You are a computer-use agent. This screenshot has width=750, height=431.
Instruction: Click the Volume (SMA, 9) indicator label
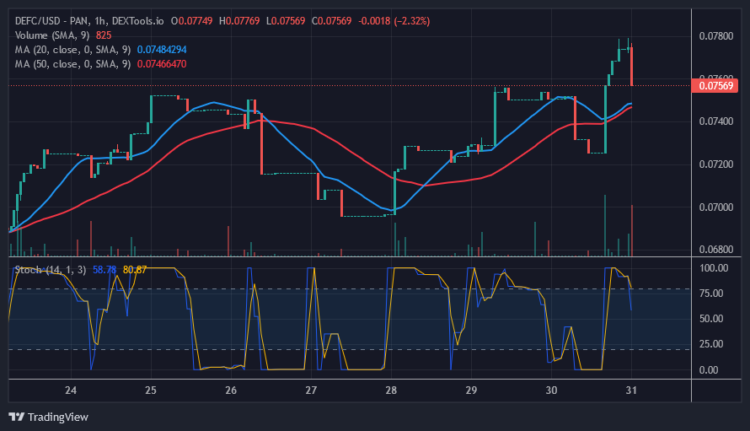(52, 35)
